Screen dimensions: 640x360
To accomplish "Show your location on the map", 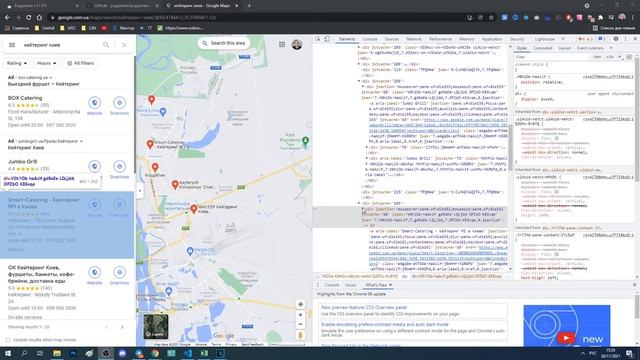I will (x=300, y=304).
